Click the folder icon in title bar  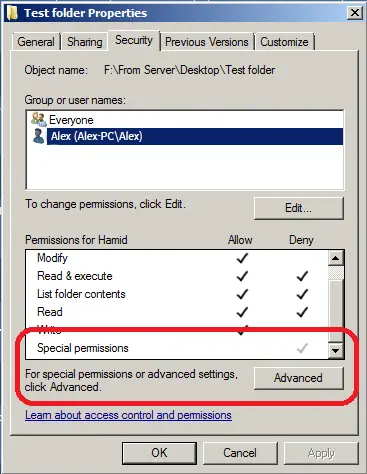click(12, 13)
